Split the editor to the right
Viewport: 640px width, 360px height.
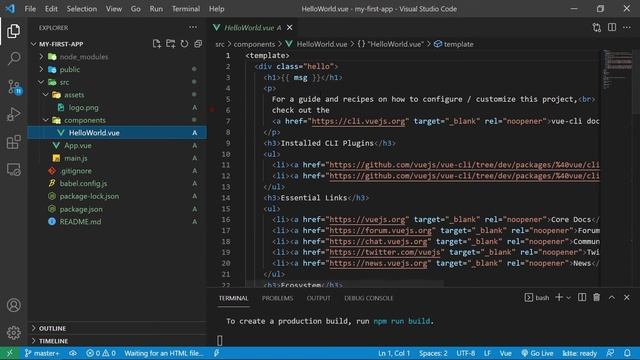(x=612, y=27)
